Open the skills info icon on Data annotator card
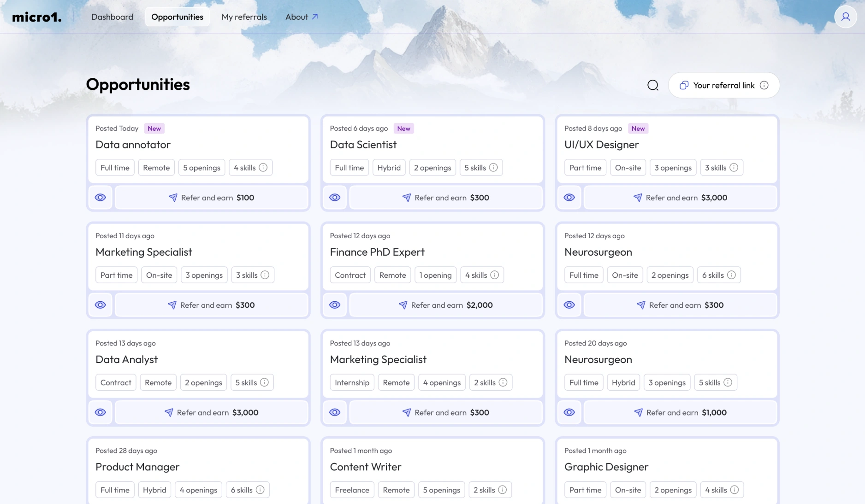This screenshot has height=504, width=865. [x=263, y=168]
